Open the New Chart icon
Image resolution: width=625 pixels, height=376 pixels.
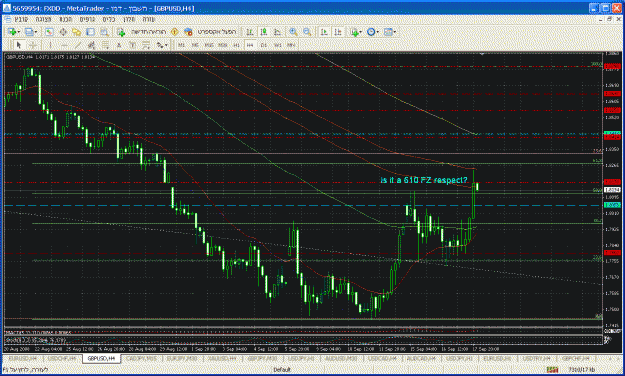[12, 32]
